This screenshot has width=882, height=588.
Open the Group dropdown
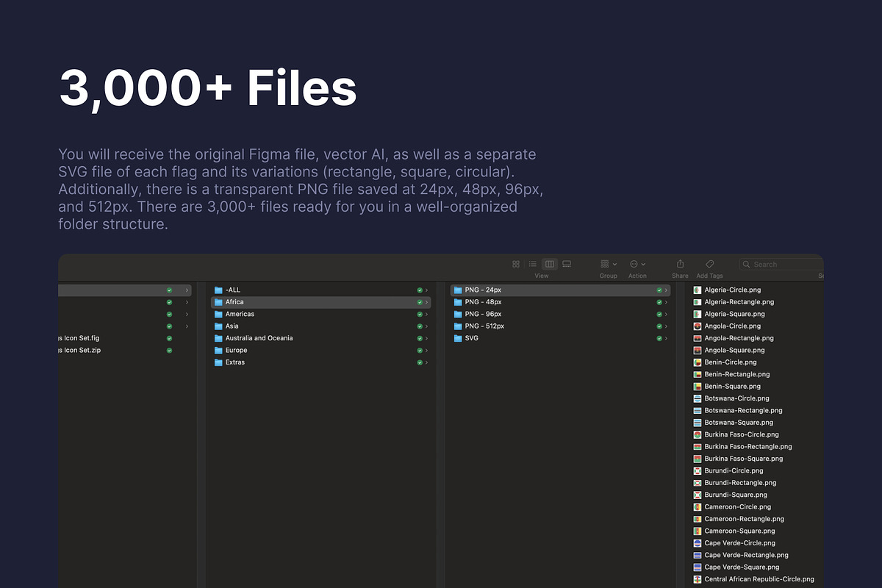pyautogui.click(x=608, y=264)
